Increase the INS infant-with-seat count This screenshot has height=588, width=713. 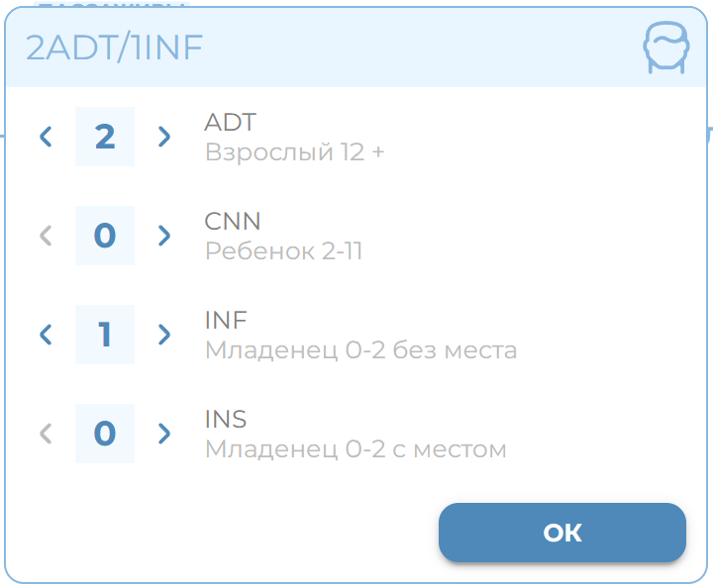point(164,434)
